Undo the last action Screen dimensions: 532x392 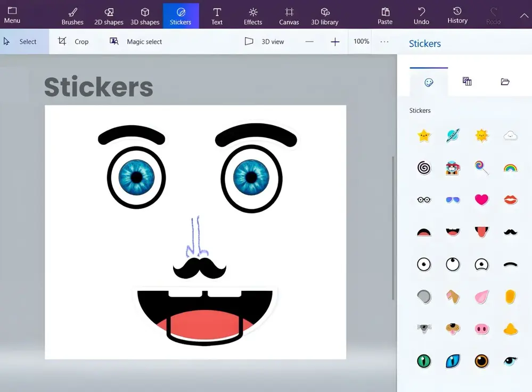coord(421,15)
